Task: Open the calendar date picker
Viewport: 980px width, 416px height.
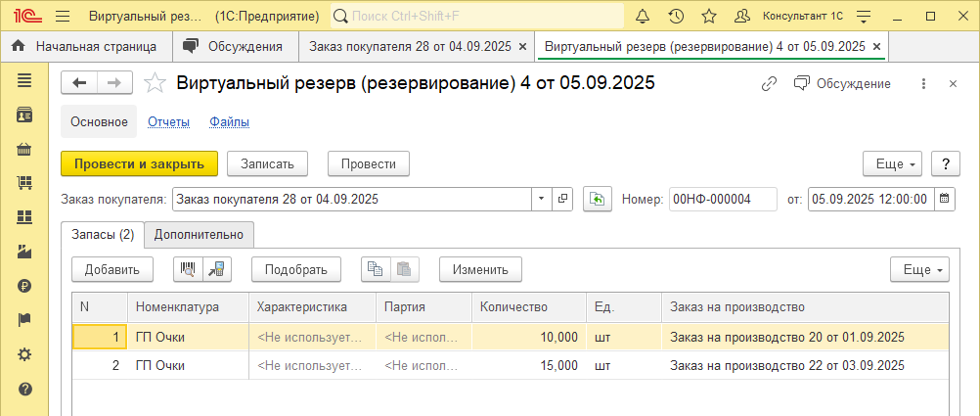Action: (x=945, y=199)
